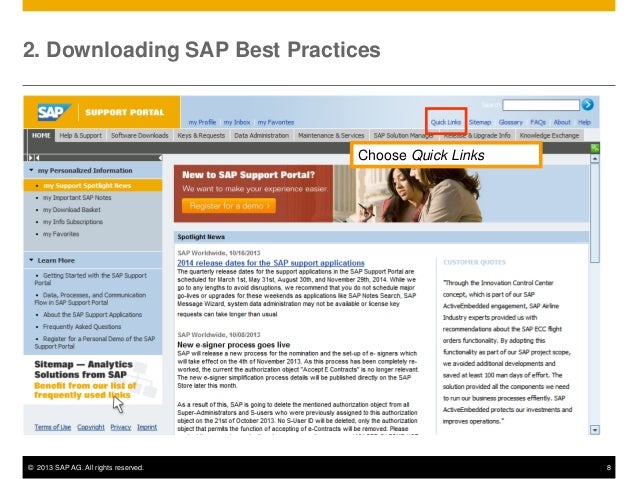Open the About link

coord(562,122)
